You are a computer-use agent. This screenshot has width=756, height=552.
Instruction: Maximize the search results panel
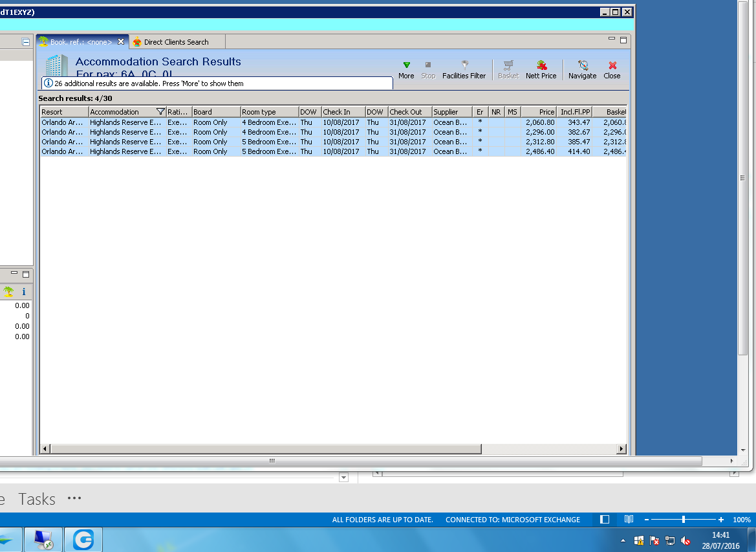[x=623, y=40]
